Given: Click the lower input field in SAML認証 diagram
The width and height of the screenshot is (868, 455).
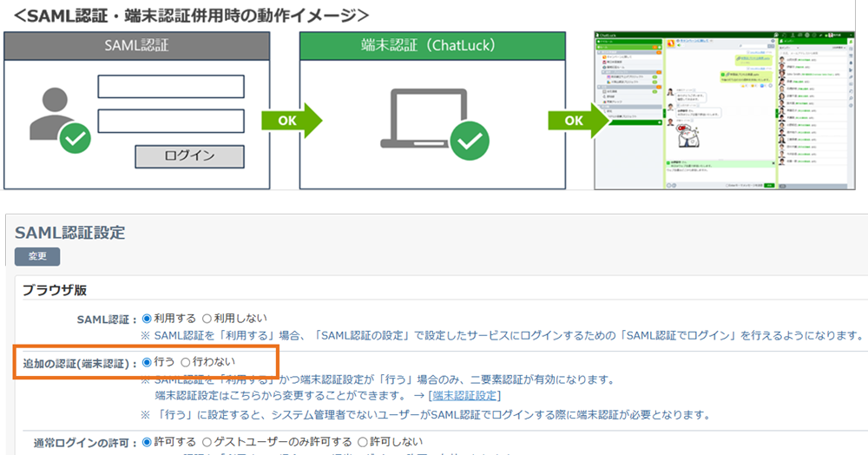Looking at the screenshot, I should coord(171,122).
